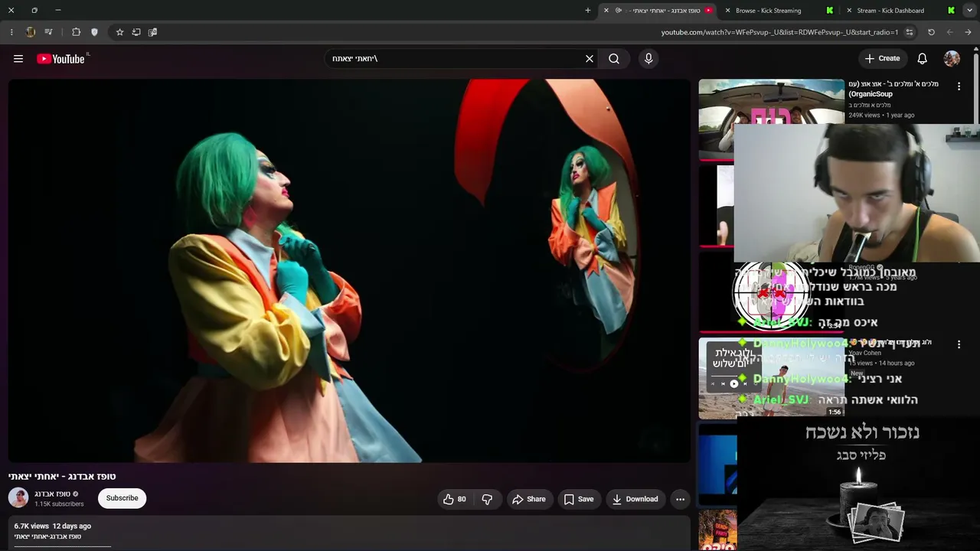The height and width of the screenshot is (551, 980).
Task: Open YouTube notifications bell
Action: [x=923, y=59]
